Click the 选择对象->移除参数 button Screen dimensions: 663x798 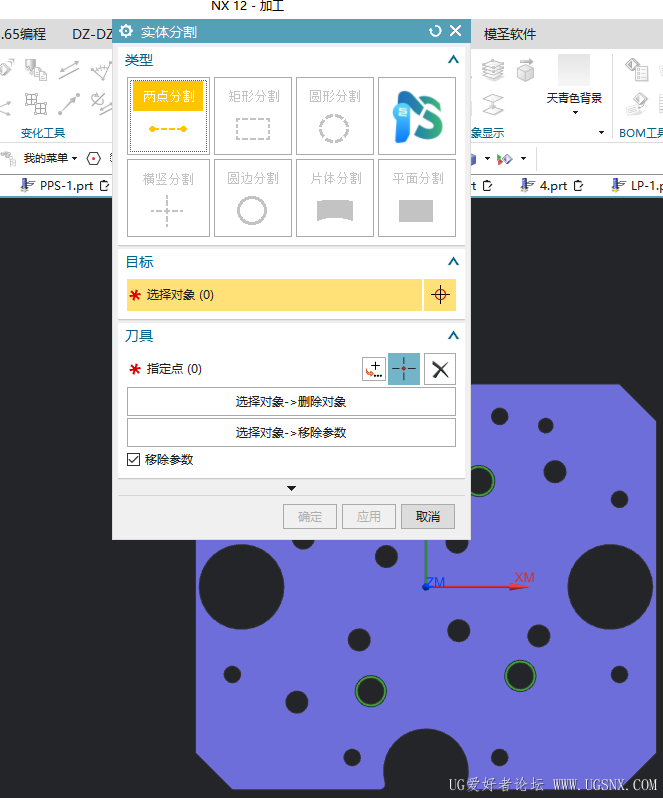tap(291, 433)
